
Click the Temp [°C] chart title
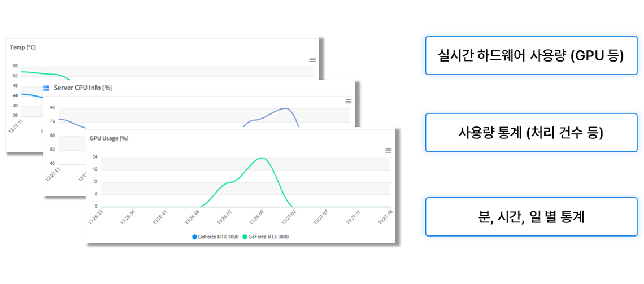click(23, 47)
